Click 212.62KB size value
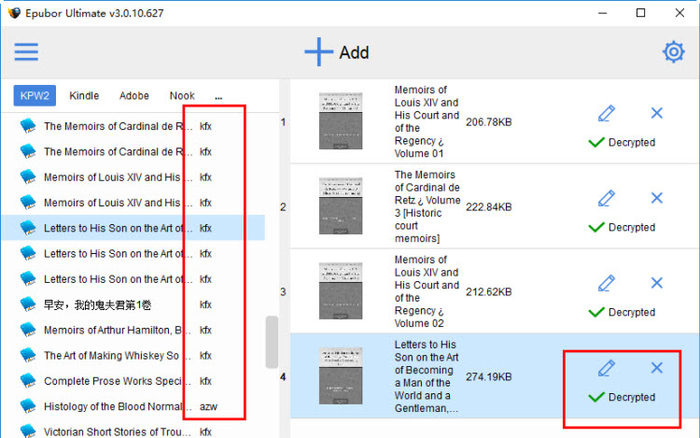Screen dimensions: 700x438 (489, 292)
